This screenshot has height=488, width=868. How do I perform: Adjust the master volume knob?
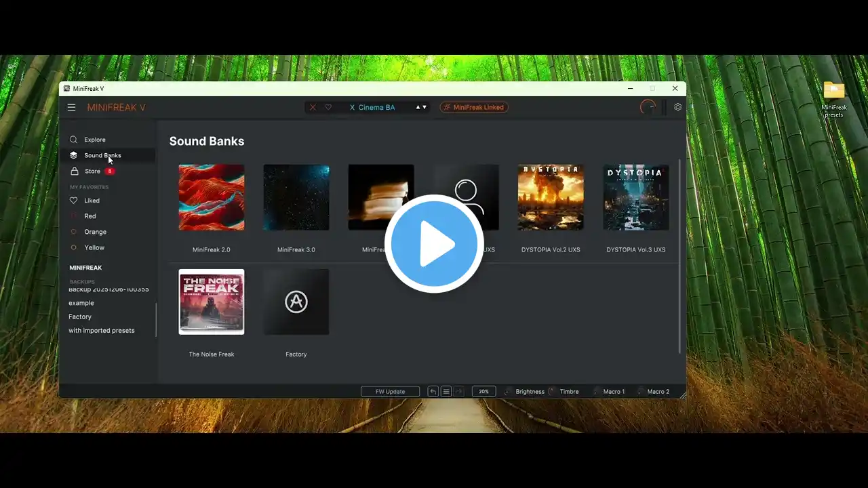coord(648,107)
